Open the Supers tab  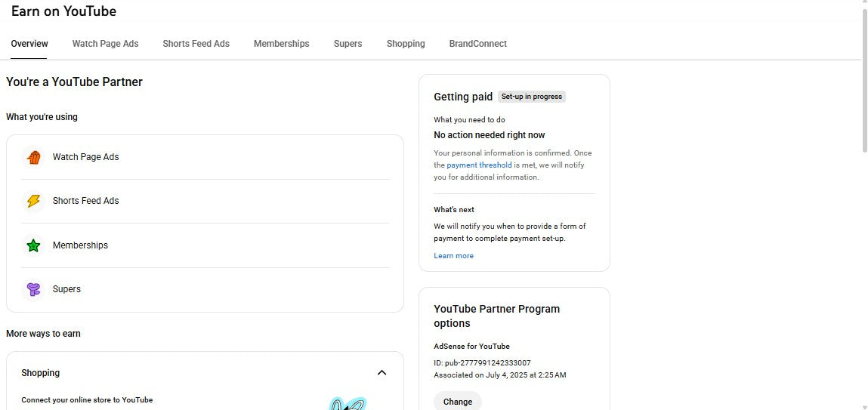click(x=348, y=44)
